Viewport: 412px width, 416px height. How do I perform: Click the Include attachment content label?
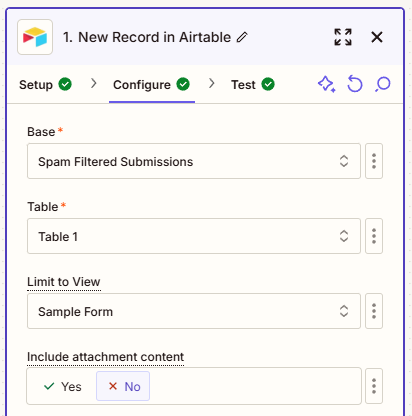tap(105, 357)
